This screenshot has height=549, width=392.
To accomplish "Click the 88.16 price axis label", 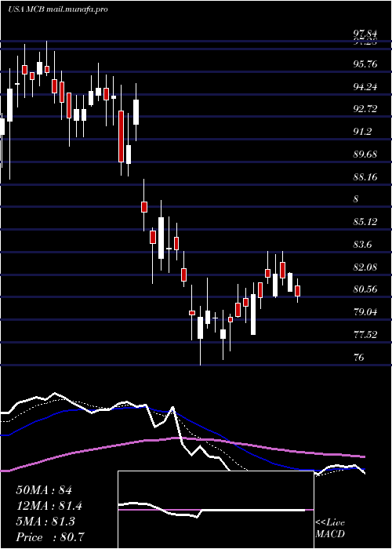I will pos(365,176).
